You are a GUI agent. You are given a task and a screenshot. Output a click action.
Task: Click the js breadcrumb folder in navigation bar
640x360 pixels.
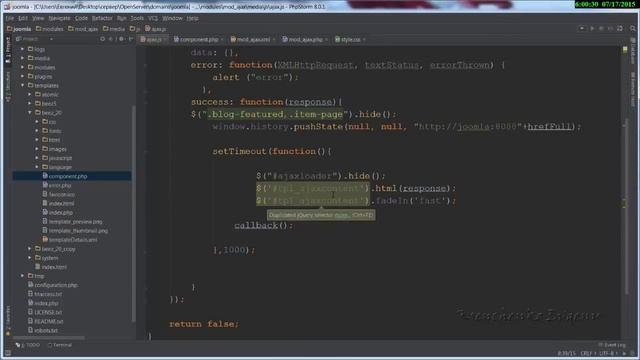[x=135, y=29]
